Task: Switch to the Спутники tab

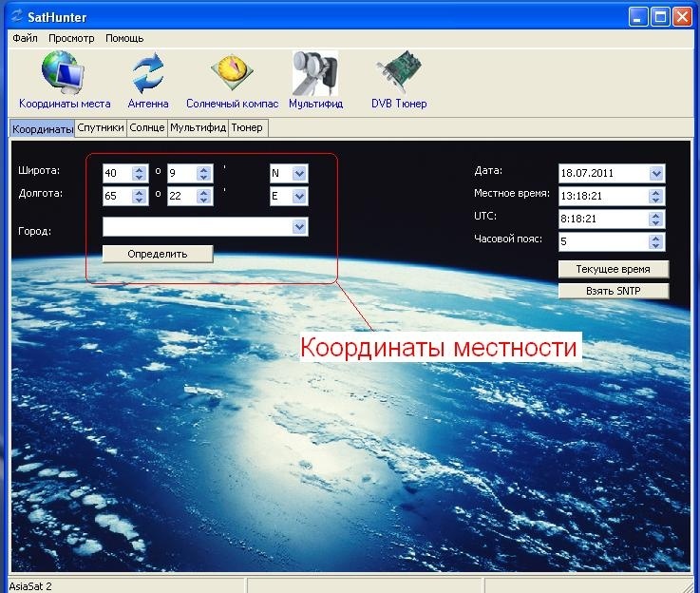Action: pyautogui.click(x=101, y=127)
